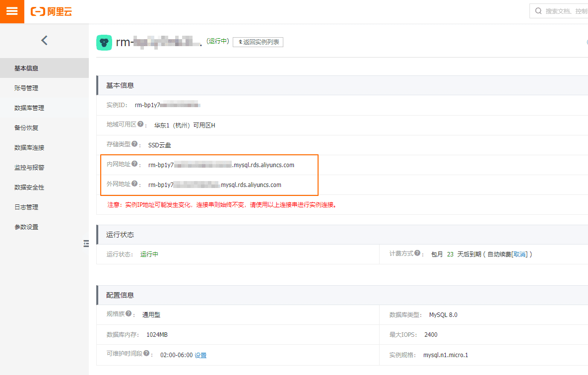Open help icon next to 外网地址
The width and height of the screenshot is (588, 375).
pos(134,184)
